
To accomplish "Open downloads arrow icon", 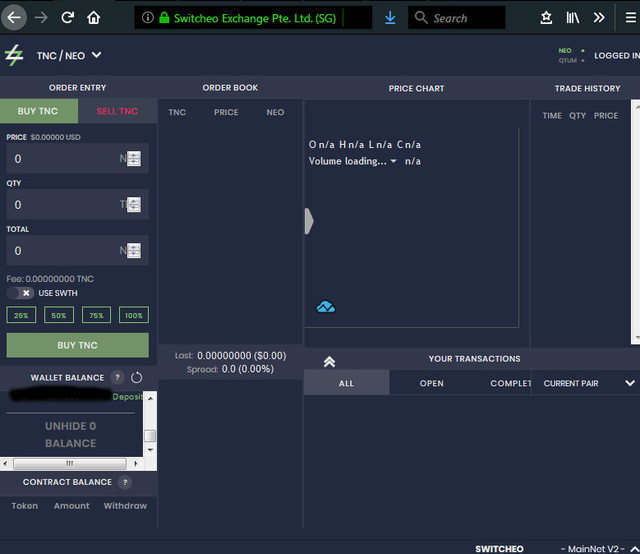I will click(390, 18).
